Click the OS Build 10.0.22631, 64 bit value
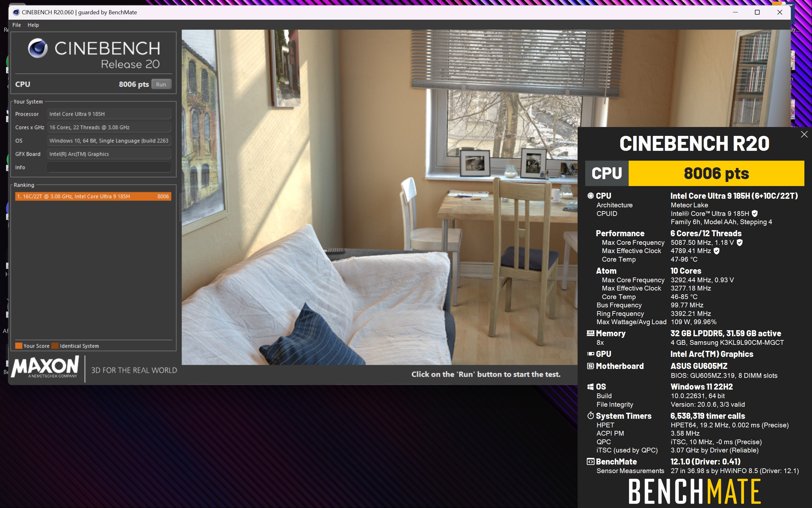The width and height of the screenshot is (812, 508). point(697,396)
